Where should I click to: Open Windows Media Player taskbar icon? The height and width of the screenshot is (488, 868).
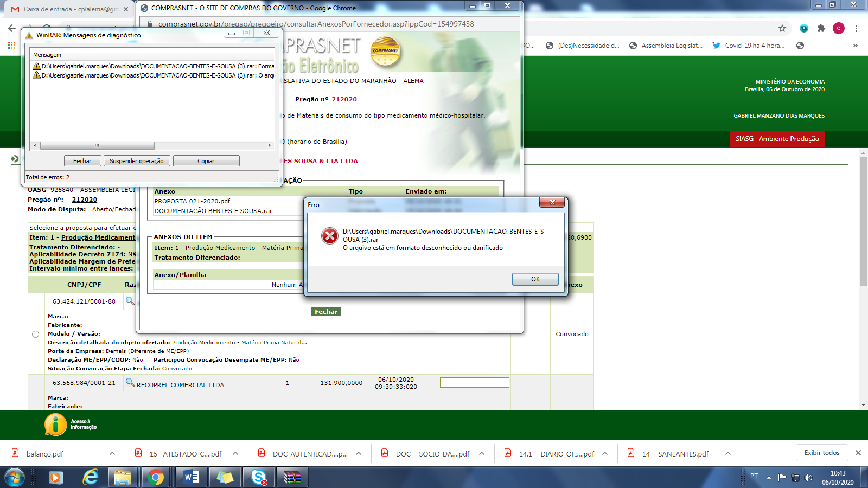coord(55,478)
